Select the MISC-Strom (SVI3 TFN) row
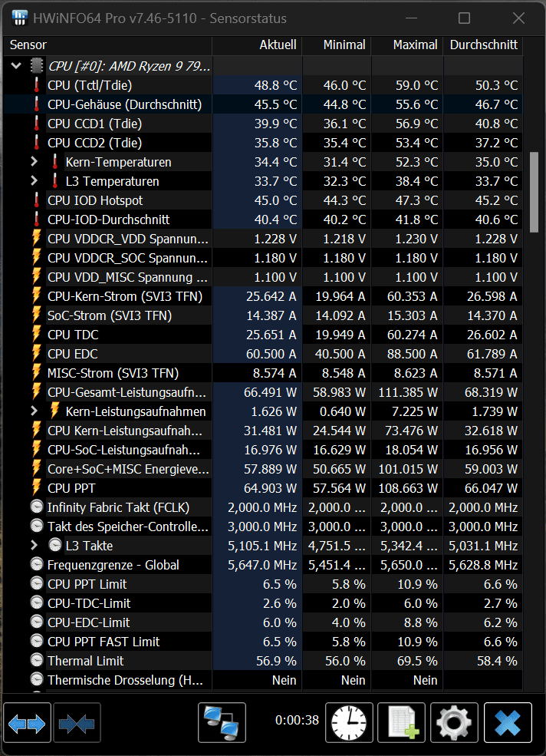This screenshot has height=756, width=546. pos(263,373)
